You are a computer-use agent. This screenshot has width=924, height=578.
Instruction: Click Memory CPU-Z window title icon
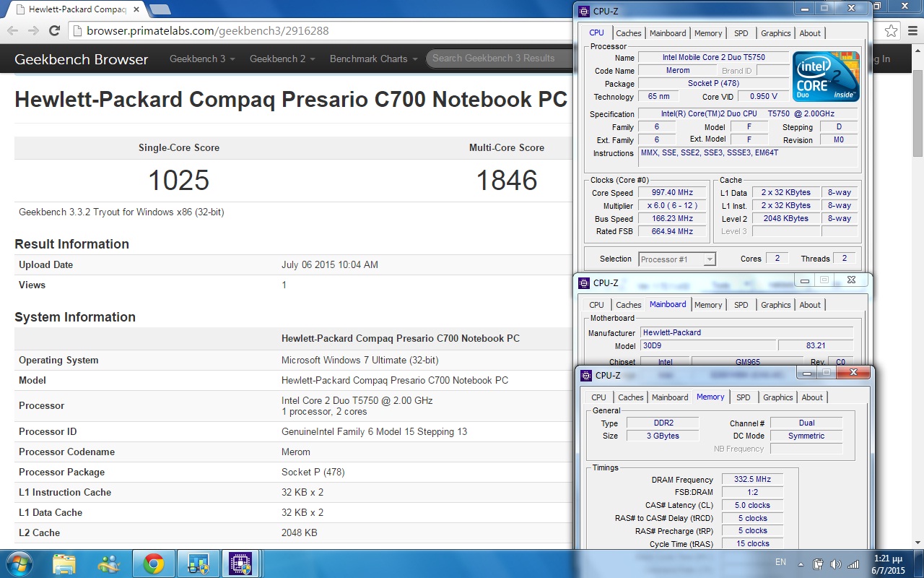pos(585,375)
